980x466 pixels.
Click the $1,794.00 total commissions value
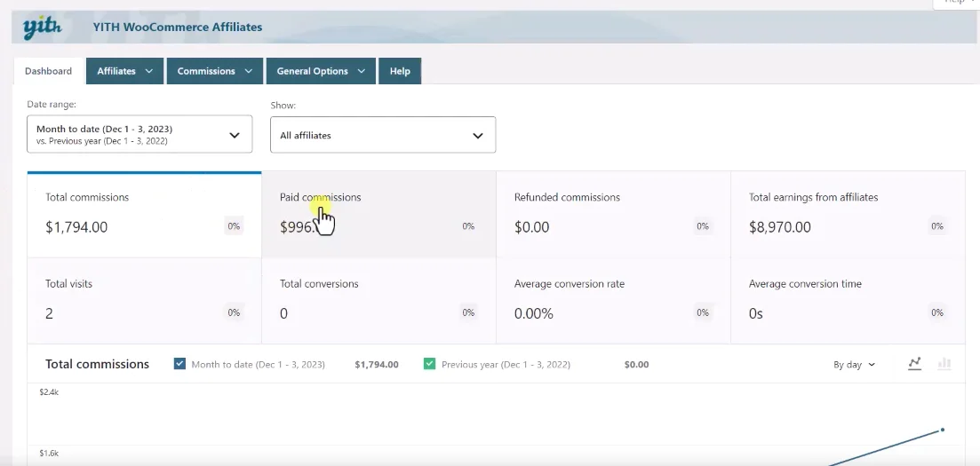coord(76,226)
